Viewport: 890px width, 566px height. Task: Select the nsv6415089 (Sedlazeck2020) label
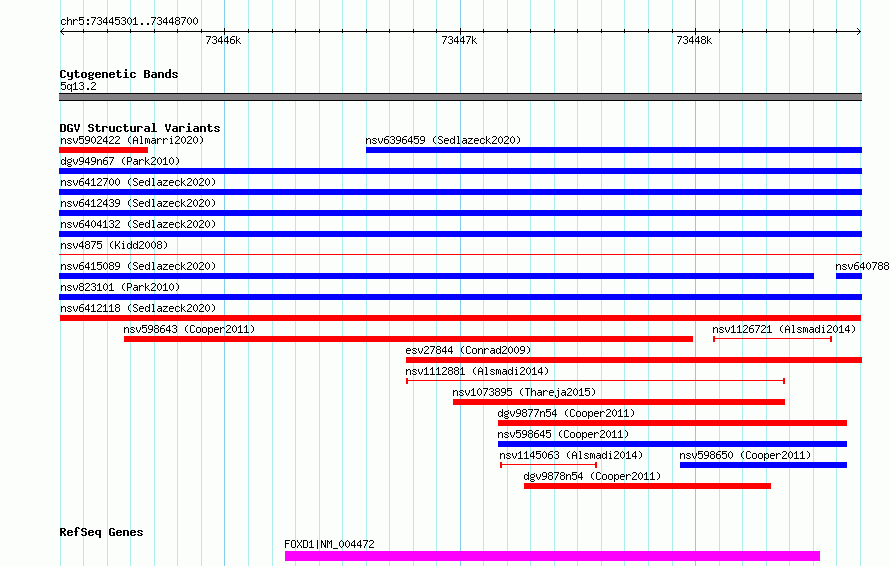[138, 266]
